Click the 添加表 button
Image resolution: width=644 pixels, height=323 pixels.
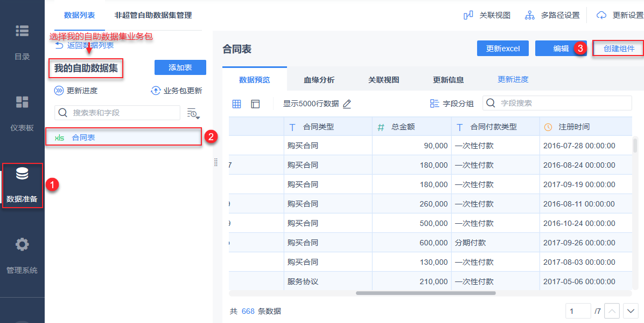point(180,67)
